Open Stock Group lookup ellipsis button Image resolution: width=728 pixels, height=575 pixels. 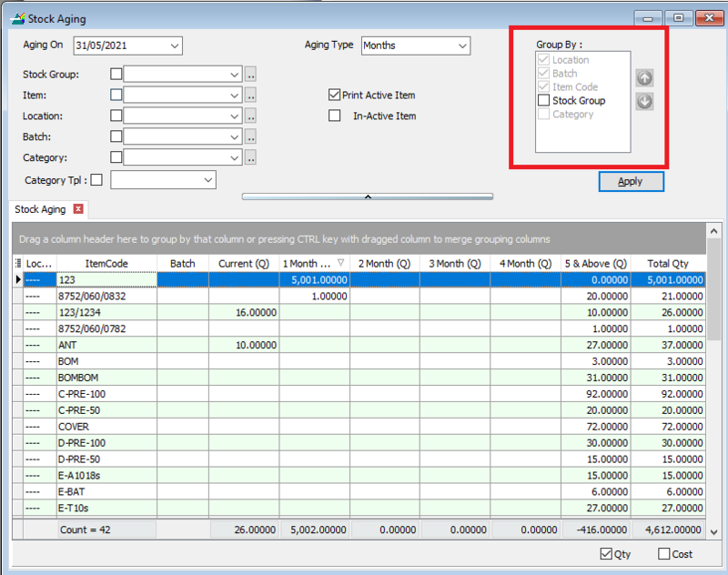tap(250, 75)
